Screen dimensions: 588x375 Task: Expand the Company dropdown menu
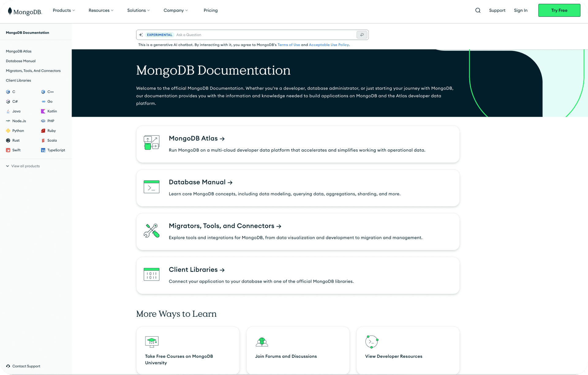pos(175,10)
